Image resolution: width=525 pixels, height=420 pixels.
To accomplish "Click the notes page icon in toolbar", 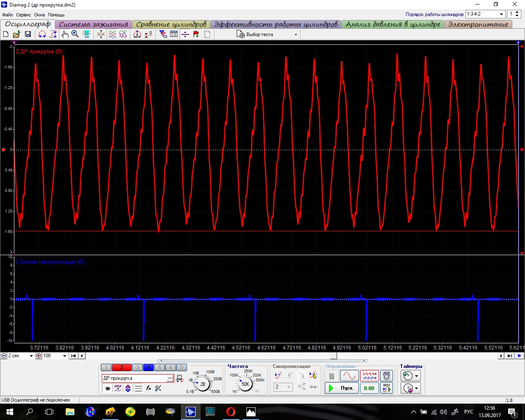I will [x=207, y=34].
